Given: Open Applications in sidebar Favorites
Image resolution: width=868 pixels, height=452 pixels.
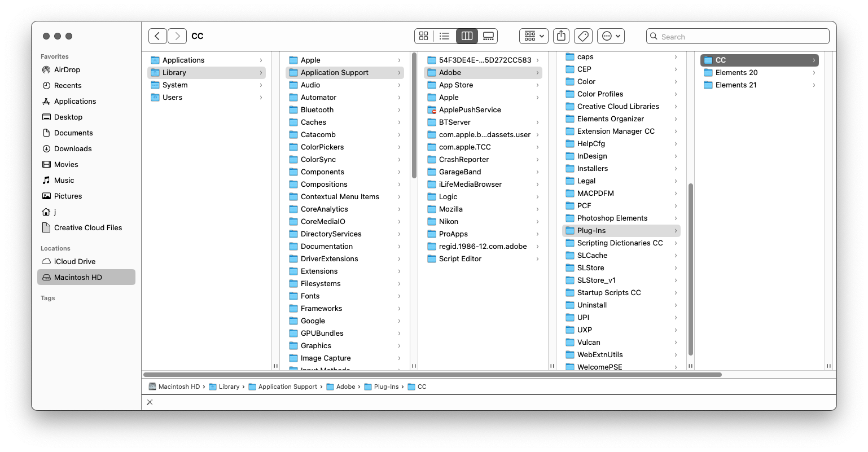Looking at the screenshot, I should pyautogui.click(x=86, y=102).
